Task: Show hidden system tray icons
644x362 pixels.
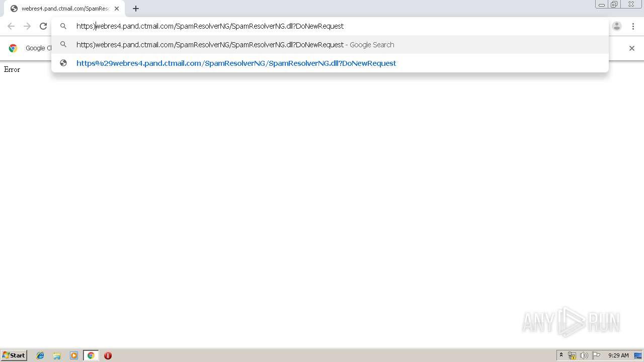Action: pyautogui.click(x=561, y=355)
